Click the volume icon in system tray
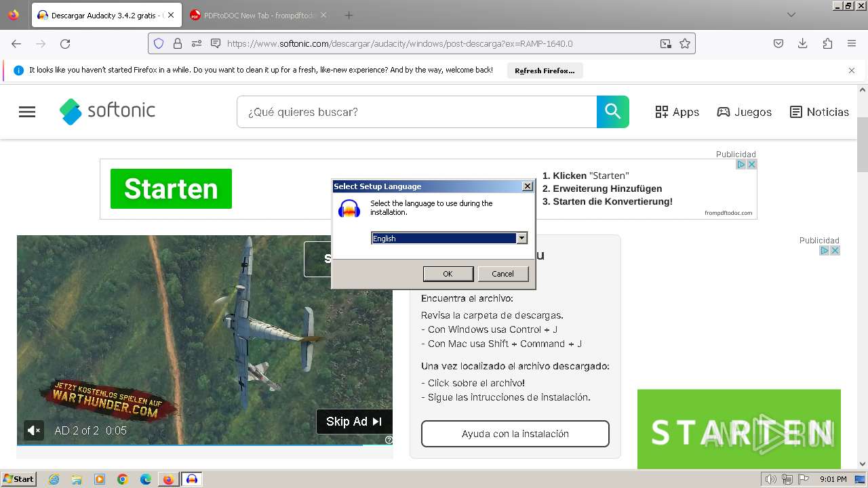Image resolution: width=868 pixels, height=488 pixels. click(x=770, y=479)
